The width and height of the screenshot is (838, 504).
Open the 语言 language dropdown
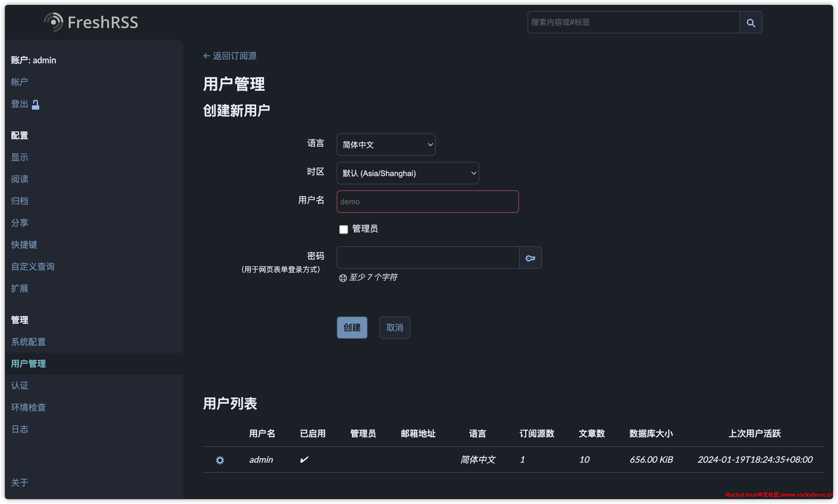pyautogui.click(x=386, y=145)
